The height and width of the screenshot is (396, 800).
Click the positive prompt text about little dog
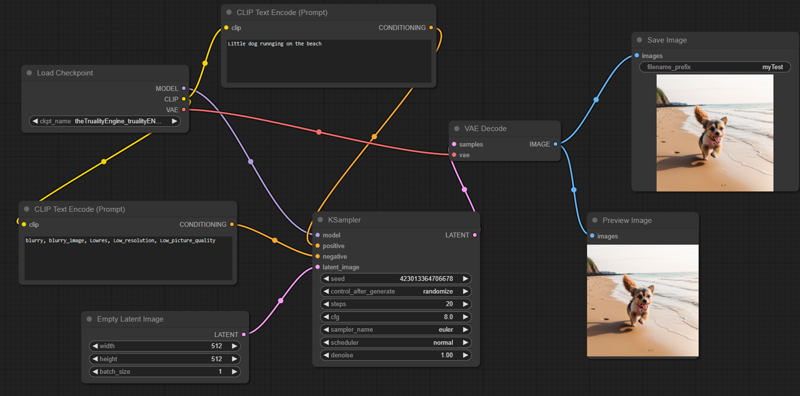click(275, 44)
